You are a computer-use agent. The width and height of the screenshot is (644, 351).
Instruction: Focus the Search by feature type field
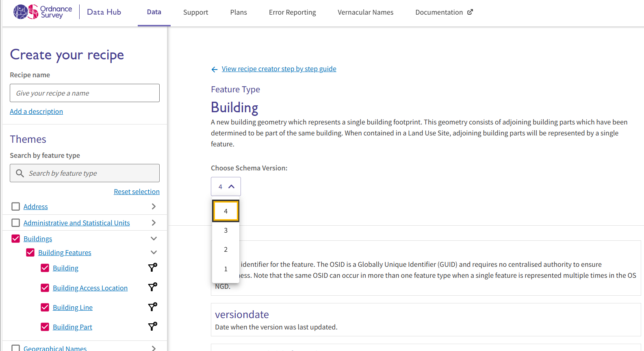click(x=85, y=173)
